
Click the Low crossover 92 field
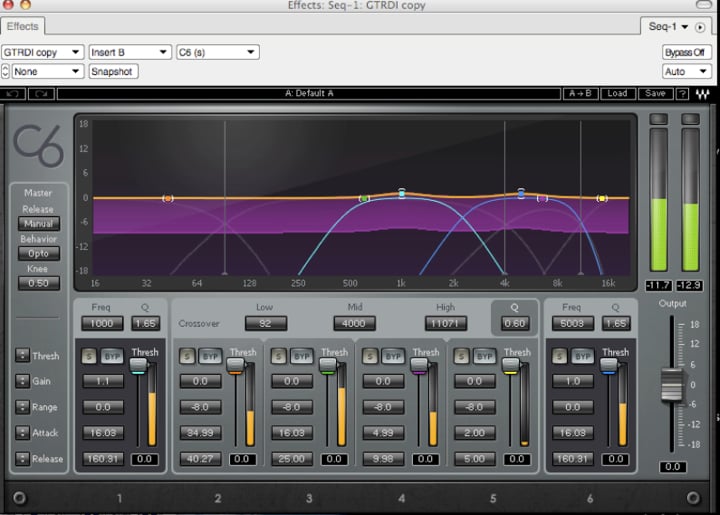pyautogui.click(x=265, y=324)
